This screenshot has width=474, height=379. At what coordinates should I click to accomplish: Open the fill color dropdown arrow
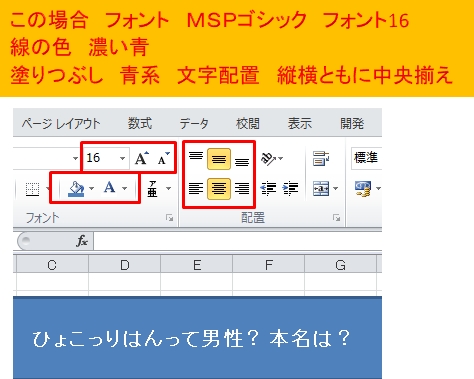91,189
